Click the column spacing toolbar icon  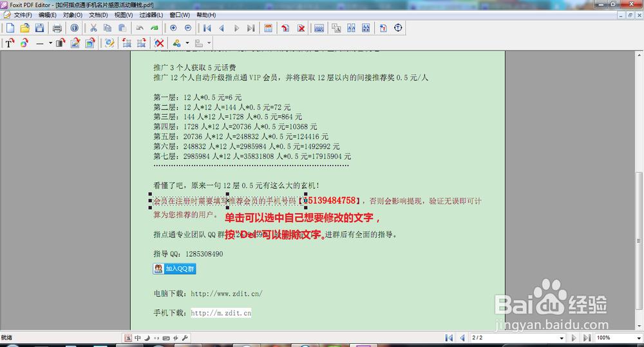[x=351, y=28]
